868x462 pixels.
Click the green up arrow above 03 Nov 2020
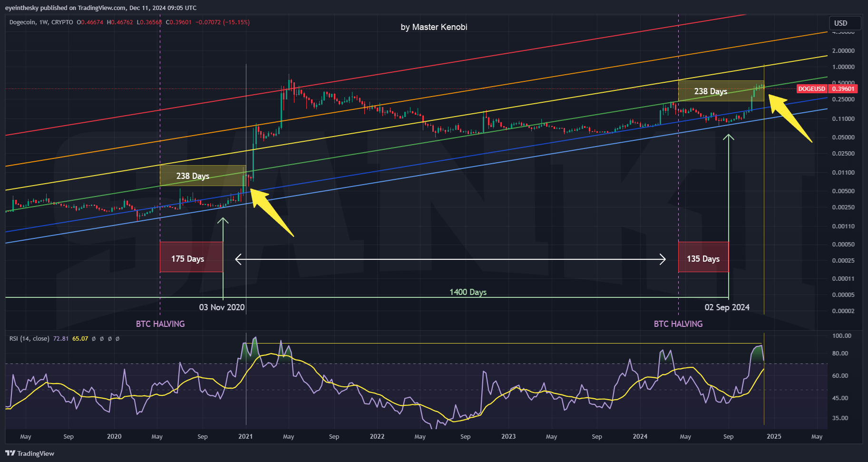click(223, 221)
